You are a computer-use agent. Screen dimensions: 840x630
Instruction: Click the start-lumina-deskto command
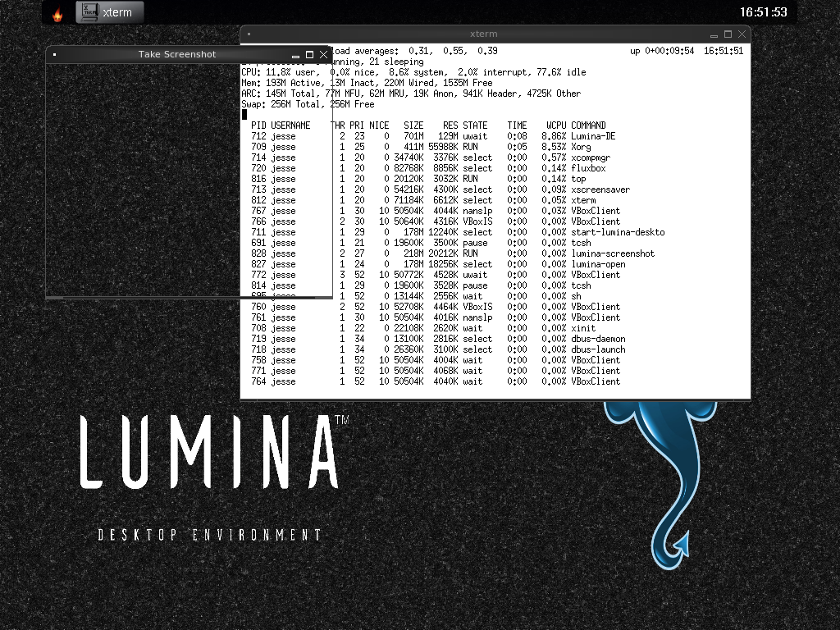pyautogui.click(x=618, y=232)
